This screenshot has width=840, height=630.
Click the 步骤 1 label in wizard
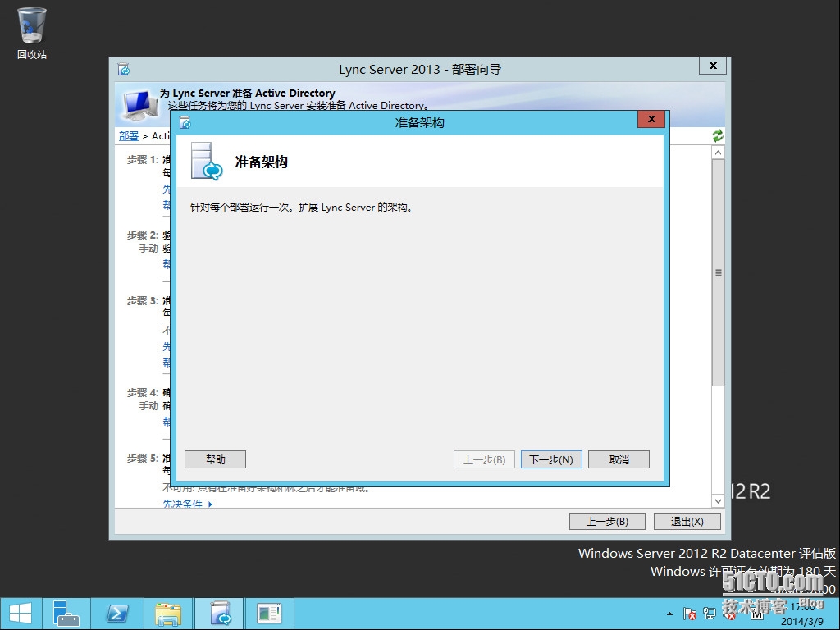pos(143,160)
